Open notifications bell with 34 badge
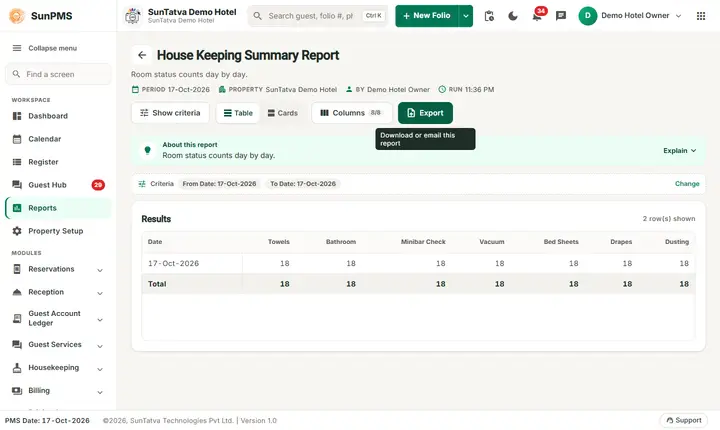 click(537, 16)
